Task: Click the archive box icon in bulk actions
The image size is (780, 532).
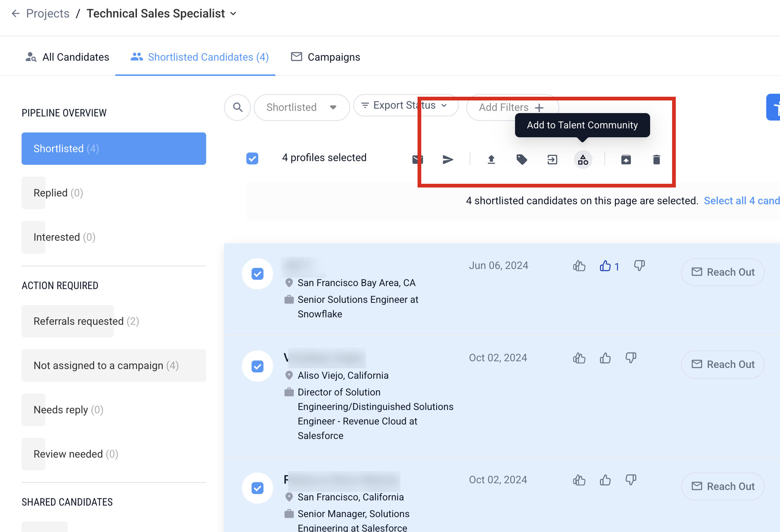Action: (x=626, y=160)
